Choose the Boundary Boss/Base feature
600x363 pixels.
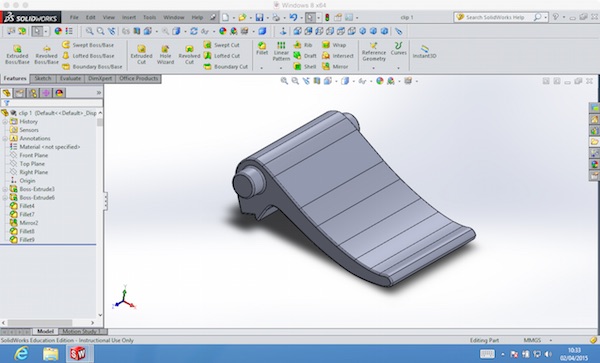[x=92, y=67]
